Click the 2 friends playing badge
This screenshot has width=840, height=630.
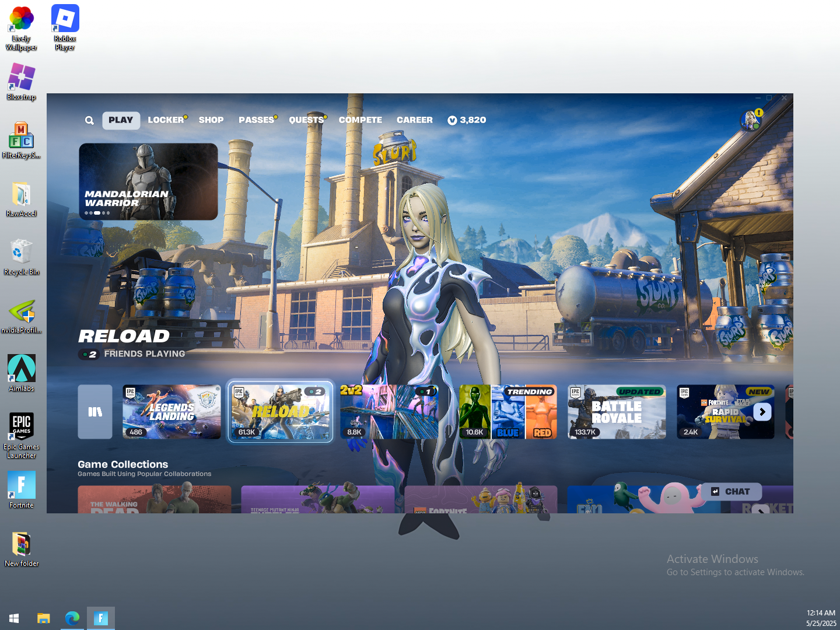89,354
